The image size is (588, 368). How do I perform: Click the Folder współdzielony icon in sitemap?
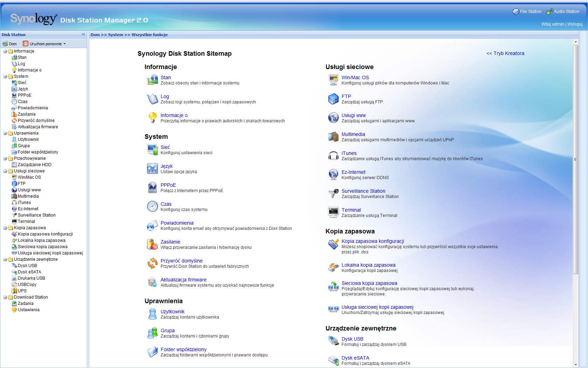pyautogui.click(x=152, y=352)
